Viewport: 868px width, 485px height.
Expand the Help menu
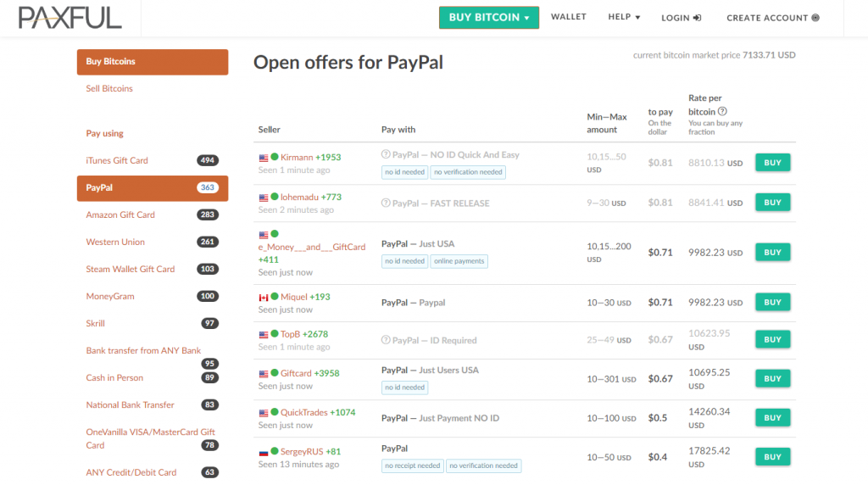click(624, 17)
